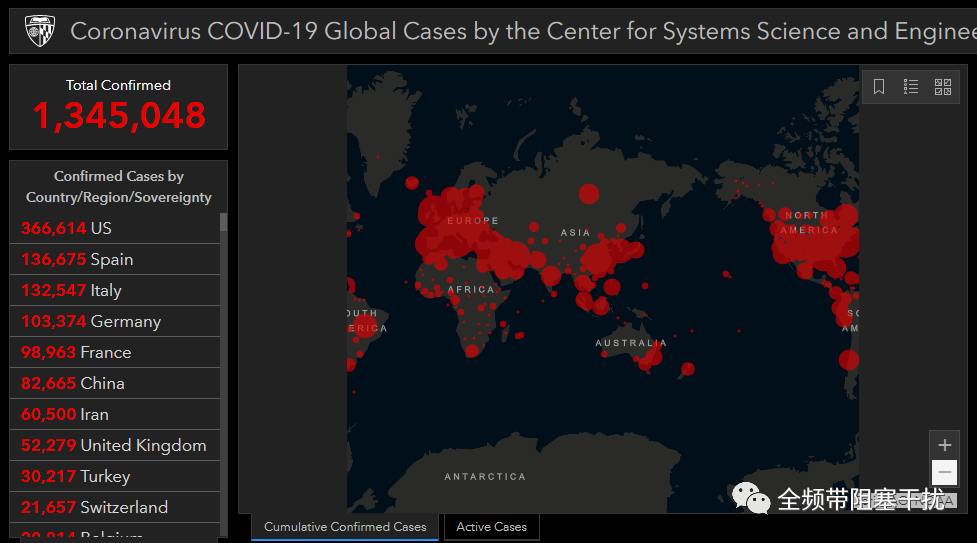Select the 136,675 Spain row
The width and height of the screenshot is (977, 543).
coord(115,259)
